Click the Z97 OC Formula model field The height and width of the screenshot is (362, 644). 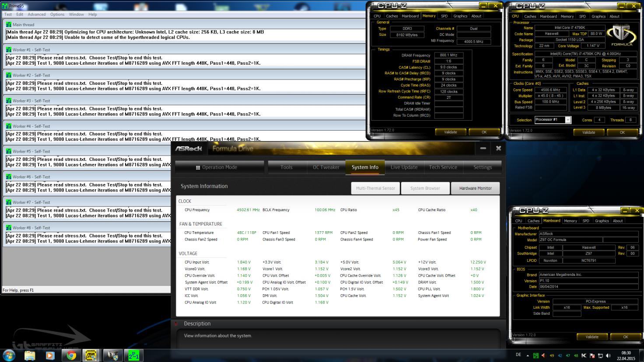[x=570, y=240]
